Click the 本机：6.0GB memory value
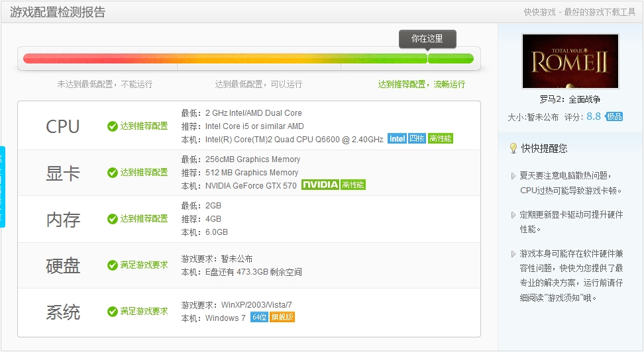The image size is (644, 352). tap(205, 232)
